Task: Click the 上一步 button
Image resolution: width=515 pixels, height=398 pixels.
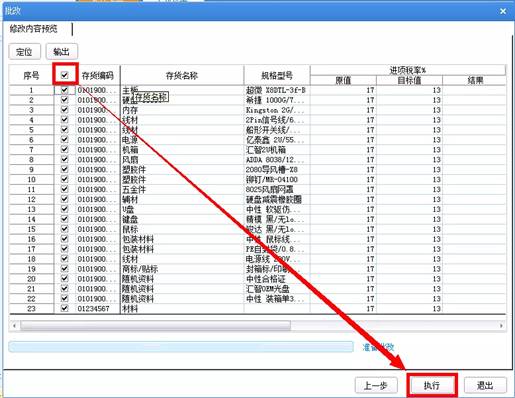Action: point(376,386)
